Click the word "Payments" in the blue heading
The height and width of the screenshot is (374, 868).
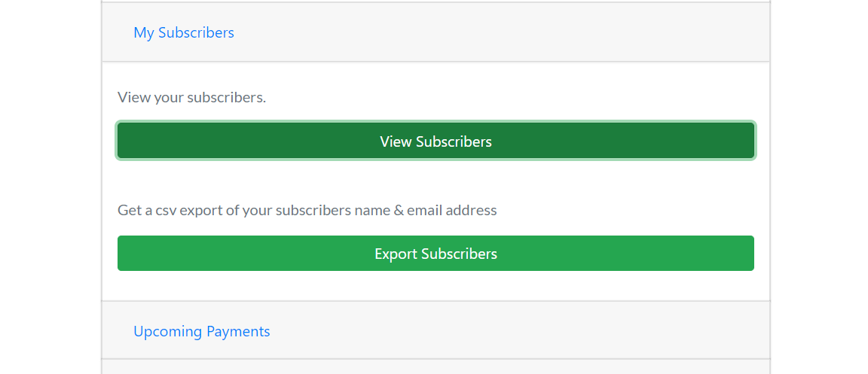point(238,331)
